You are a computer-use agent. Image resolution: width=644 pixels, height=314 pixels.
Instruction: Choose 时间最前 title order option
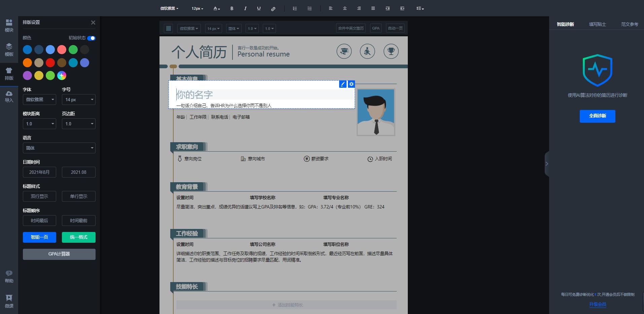[78, 221]
